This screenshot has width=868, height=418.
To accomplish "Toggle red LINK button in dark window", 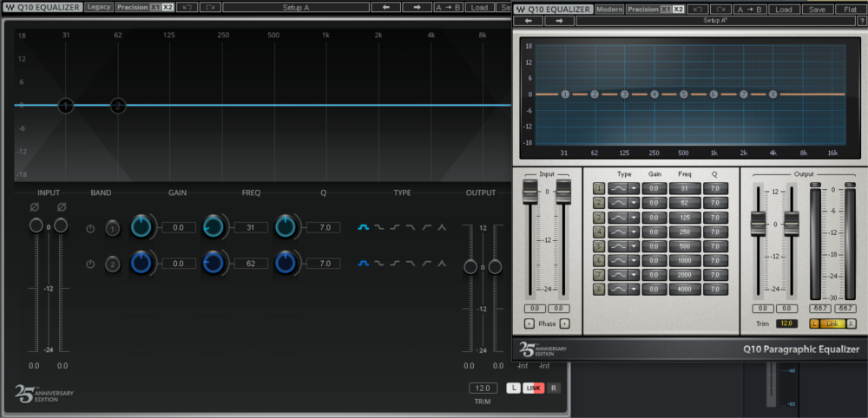I will (x=534, y=389).
